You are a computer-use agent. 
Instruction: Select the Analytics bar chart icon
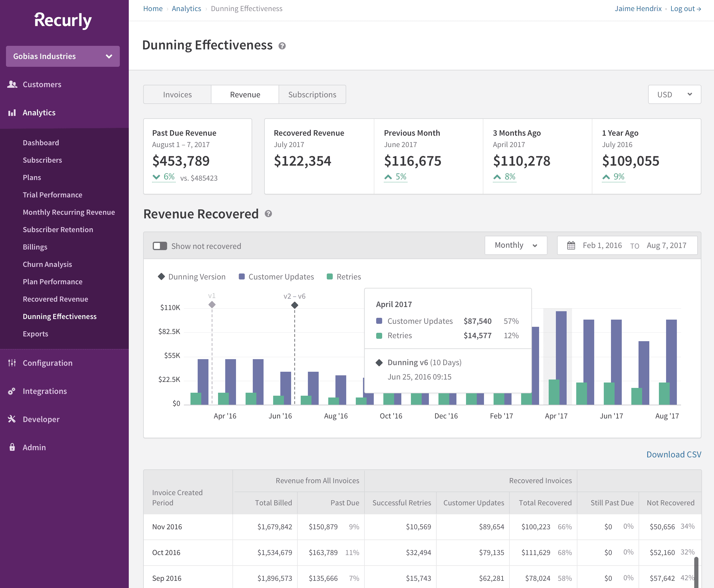tap(12, 112)
